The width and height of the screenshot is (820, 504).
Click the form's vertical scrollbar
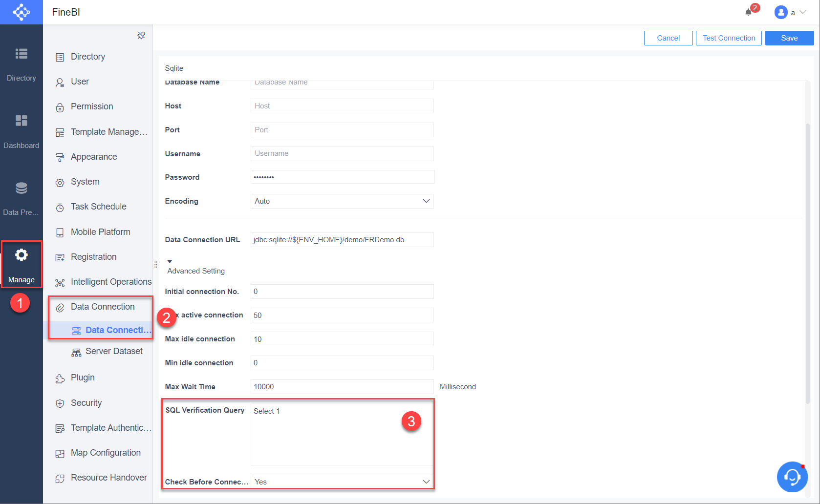point(807,264)
